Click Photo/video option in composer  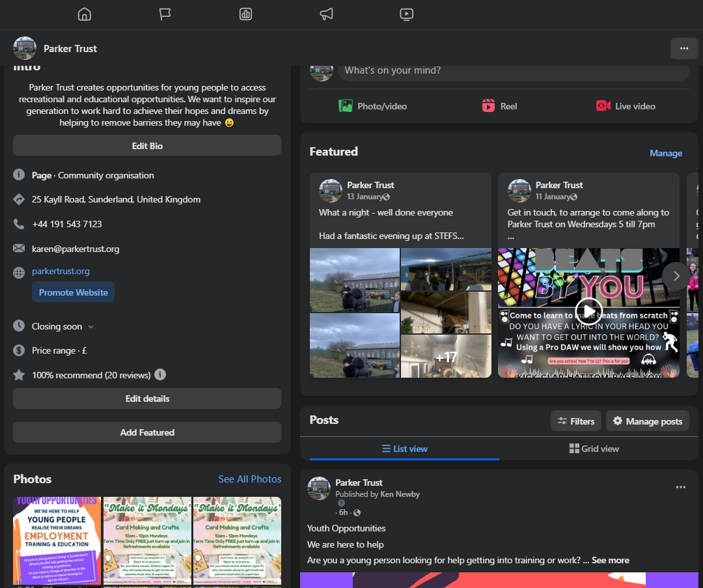tap(372, 106)
